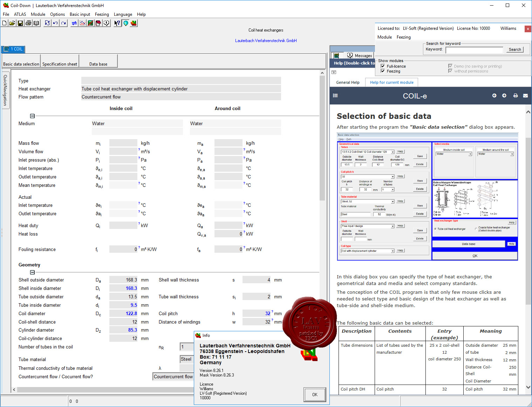Open the Module menu in menu bar
532x407 pixels.
pyautogui.click(x=38, y=14)
